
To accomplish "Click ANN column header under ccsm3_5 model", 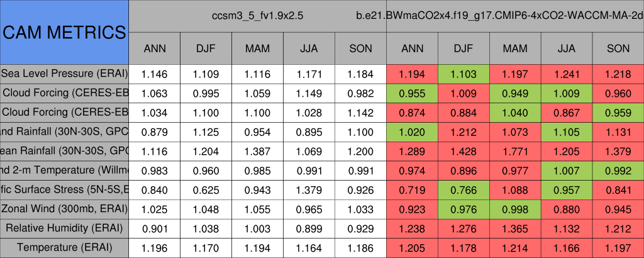I will [155, 48].
